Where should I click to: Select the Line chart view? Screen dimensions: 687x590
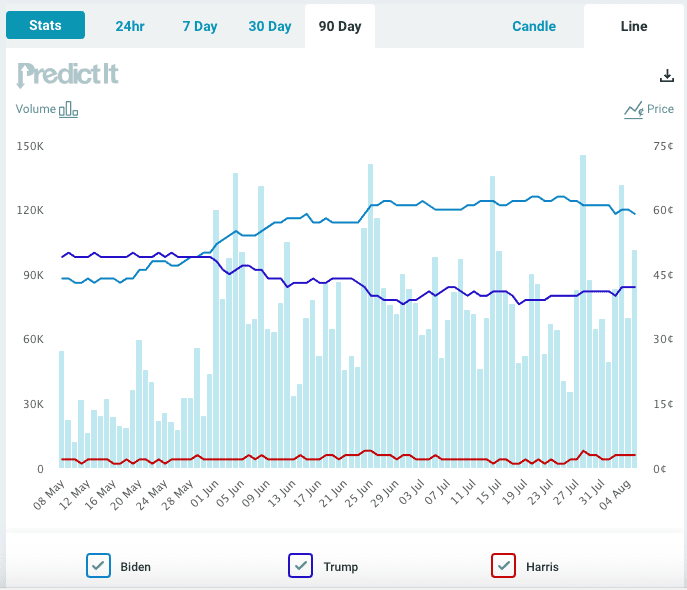634,26
